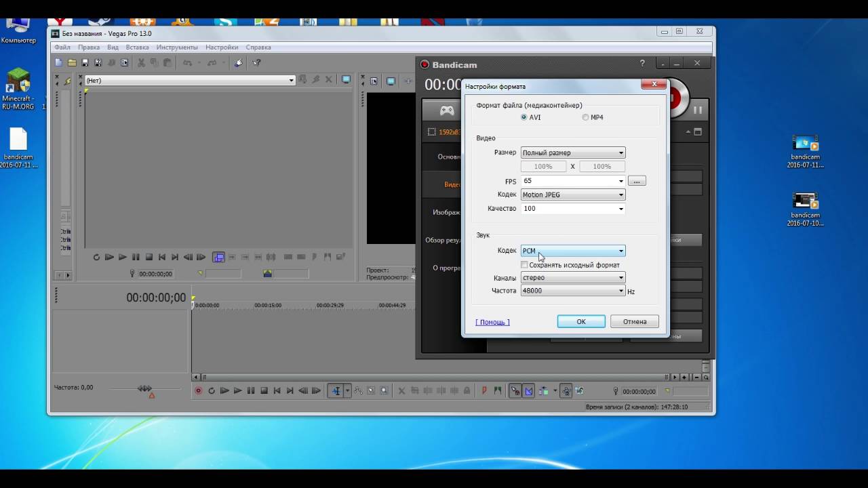Click the preview window video output icon
Screen dimensions: 868x488
coord(391,81)
